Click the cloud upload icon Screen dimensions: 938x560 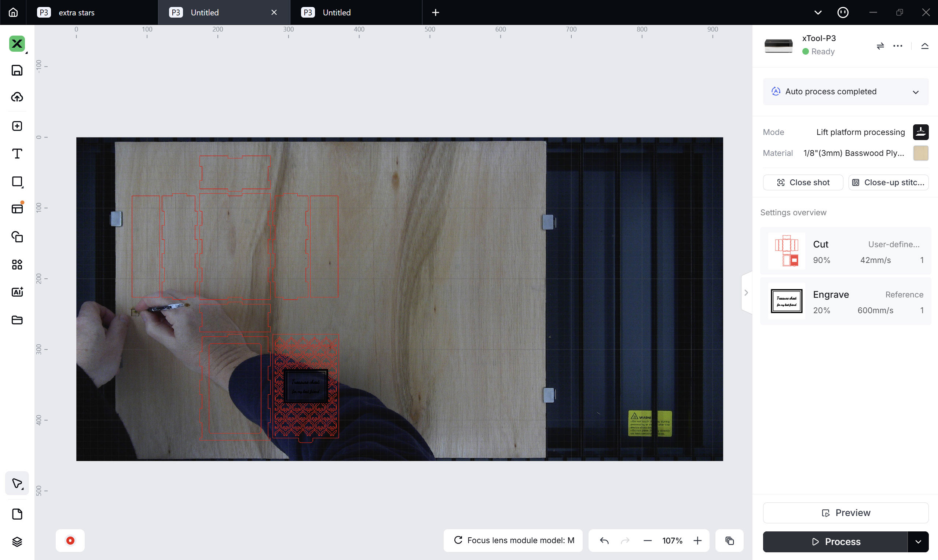coord(17,97)
